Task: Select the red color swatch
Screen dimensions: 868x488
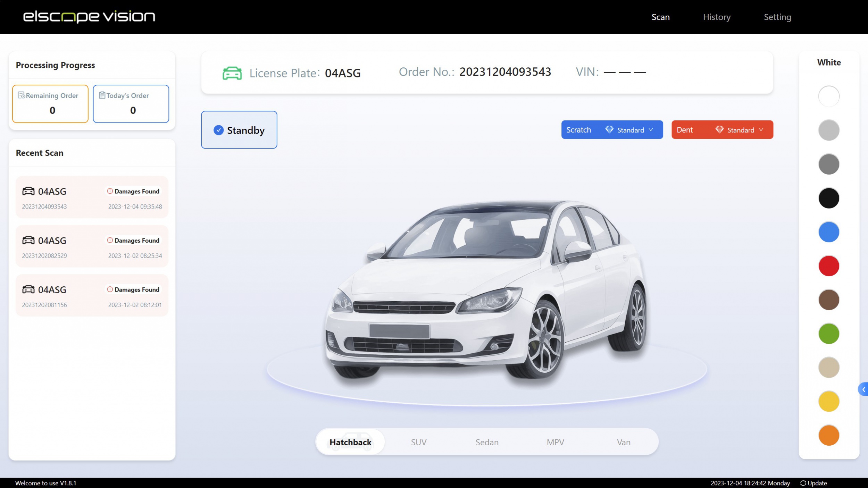Action: coord(829,266)
